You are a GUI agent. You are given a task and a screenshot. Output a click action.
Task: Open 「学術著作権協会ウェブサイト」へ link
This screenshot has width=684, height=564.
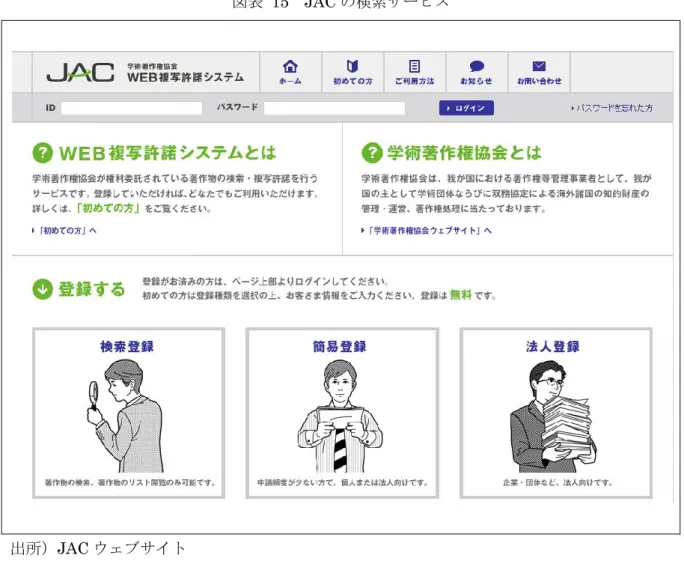(427, 231)
